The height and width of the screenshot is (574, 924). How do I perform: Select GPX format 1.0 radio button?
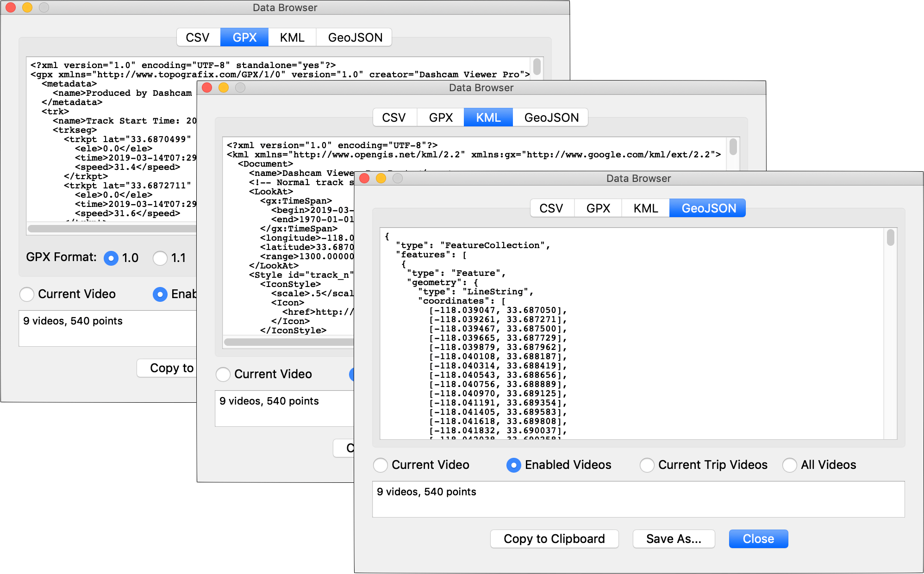111,258
